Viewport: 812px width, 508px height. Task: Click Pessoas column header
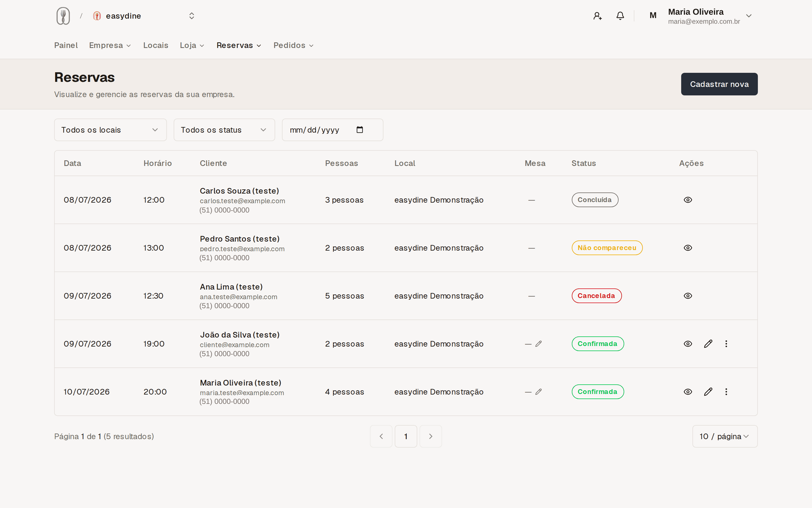click(342, 163)
